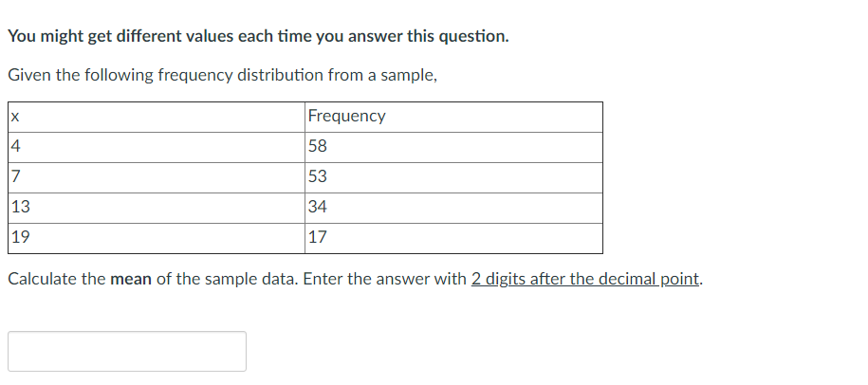The height and width of the screenshot is (385, 868).
Task: Select the 'x' column header cell
Action: pyautogui.click(x=157, y=118)
